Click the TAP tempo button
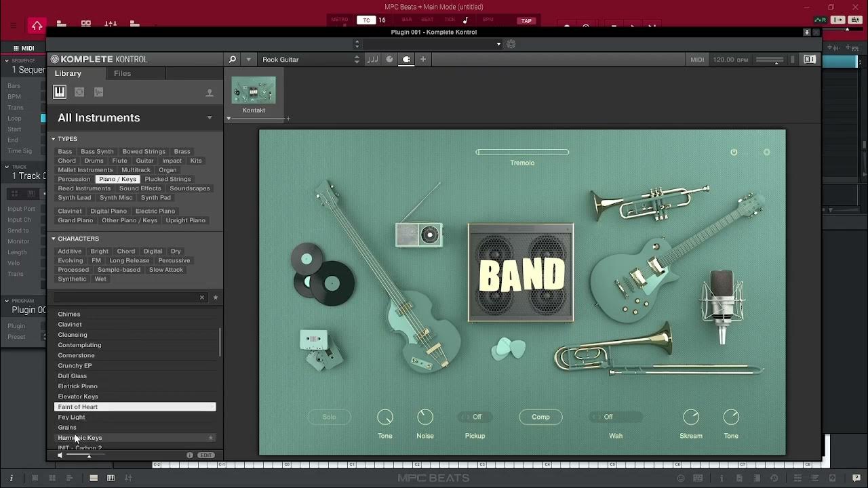The height and width of the screenshot is (488, 868). pyautogui.click(x=526, y=21)
